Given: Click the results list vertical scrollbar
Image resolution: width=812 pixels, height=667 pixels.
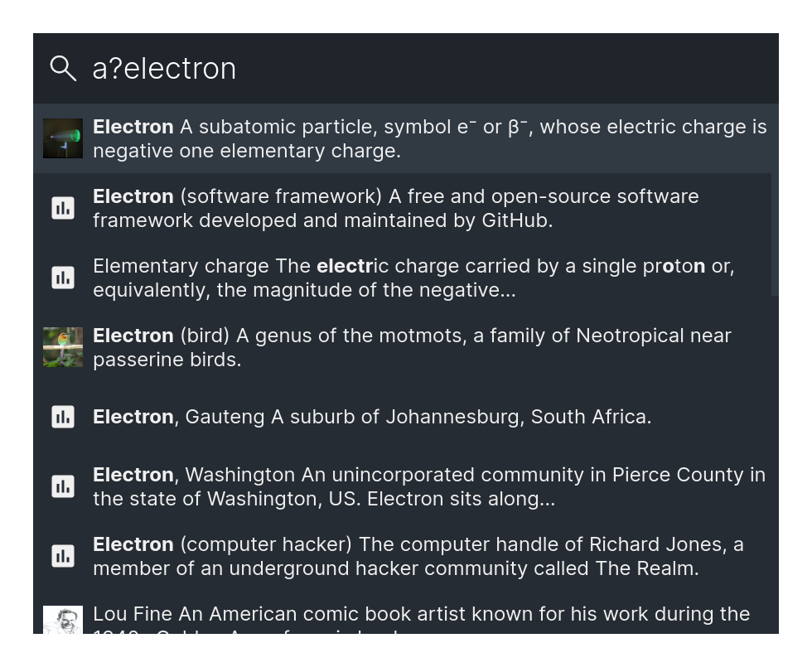Looking at the screenshot, I should point(775,234).
